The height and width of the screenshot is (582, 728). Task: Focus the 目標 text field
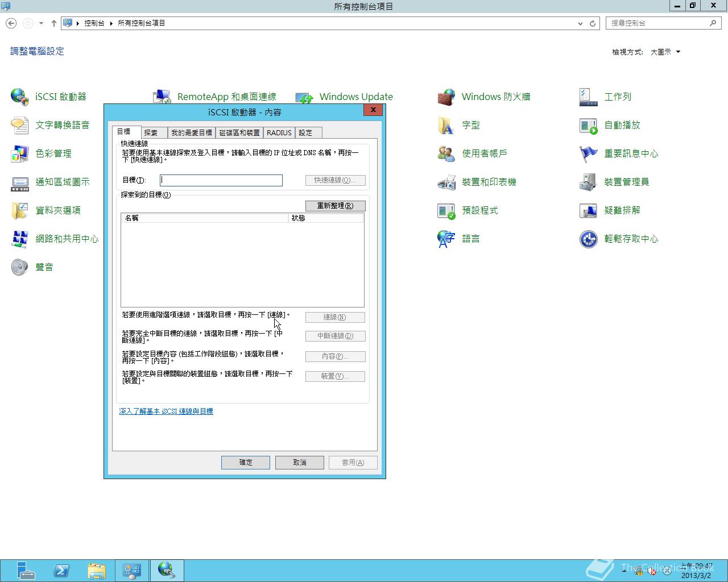click(221, 180)
